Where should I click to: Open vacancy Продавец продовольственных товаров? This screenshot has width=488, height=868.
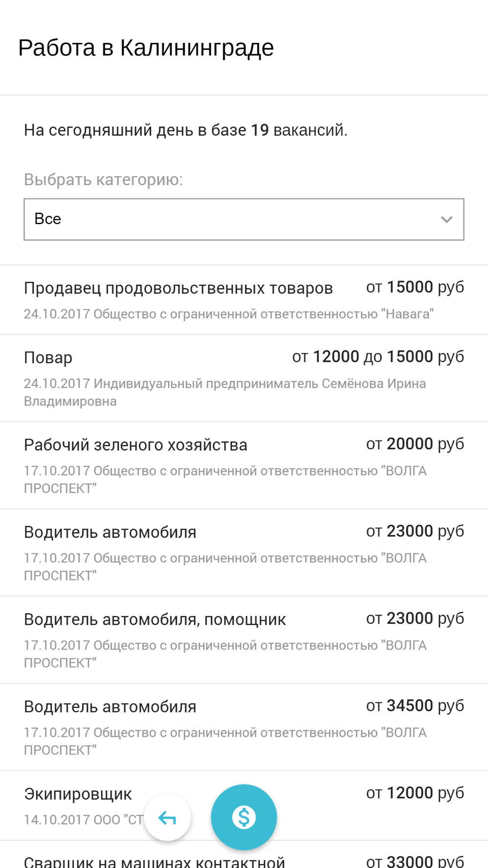pyautogui.click(x=244, y=300)
